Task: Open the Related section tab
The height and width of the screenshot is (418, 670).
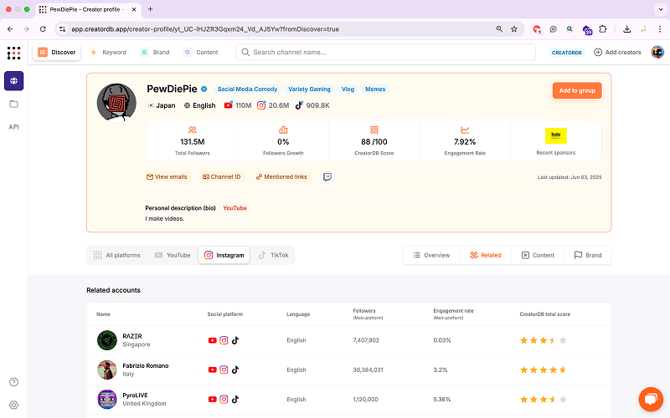Action: 485,255
